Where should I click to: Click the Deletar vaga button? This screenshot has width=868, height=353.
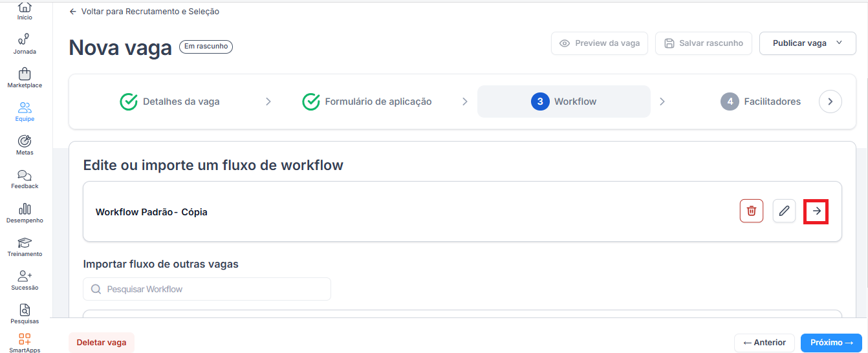(102, 343)
